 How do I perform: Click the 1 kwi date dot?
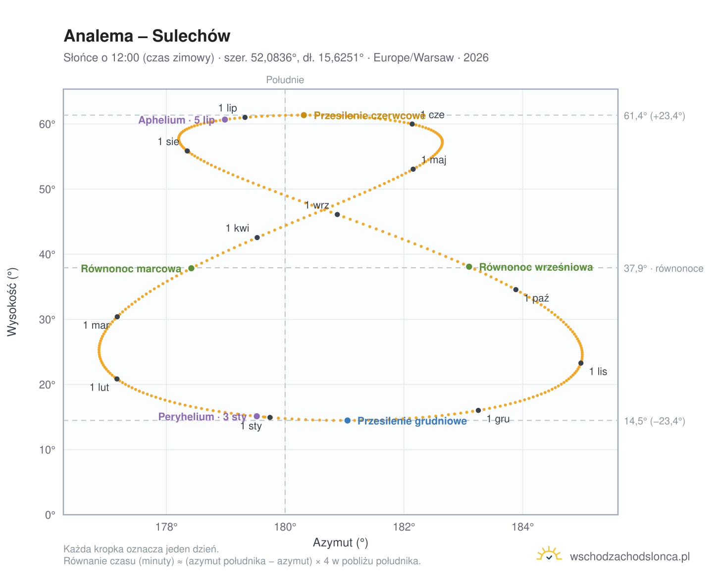[x=257, y=238]
